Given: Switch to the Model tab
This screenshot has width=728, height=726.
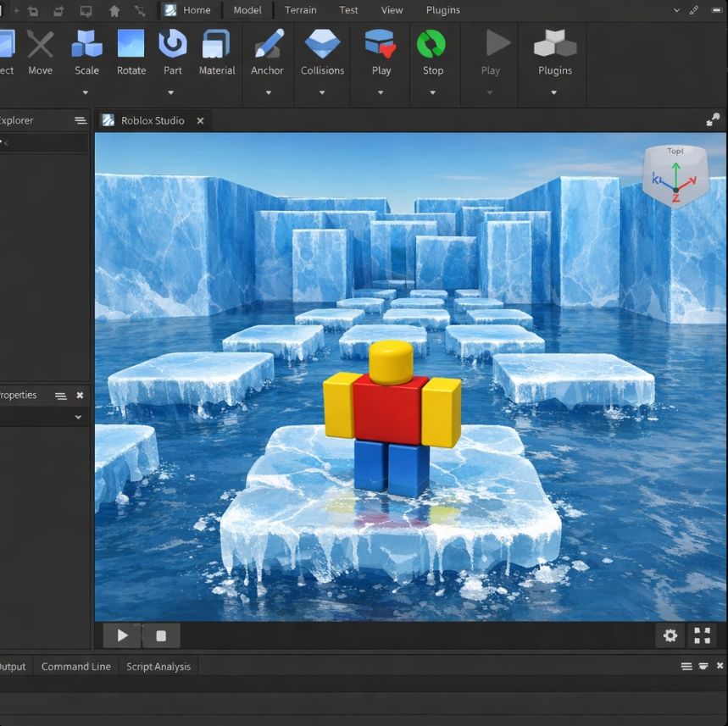Looking at the screenshot, I should (x=247, y=10).
